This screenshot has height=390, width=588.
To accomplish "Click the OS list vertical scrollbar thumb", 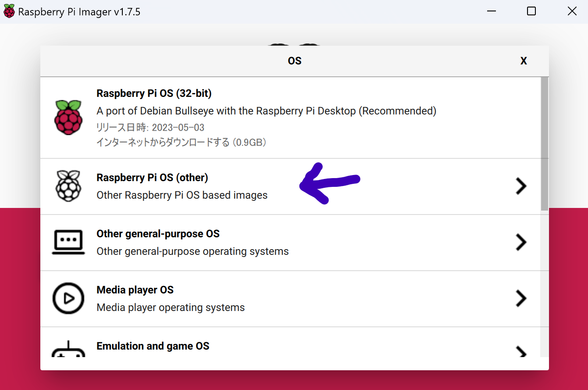I will (x=544, y=144).
